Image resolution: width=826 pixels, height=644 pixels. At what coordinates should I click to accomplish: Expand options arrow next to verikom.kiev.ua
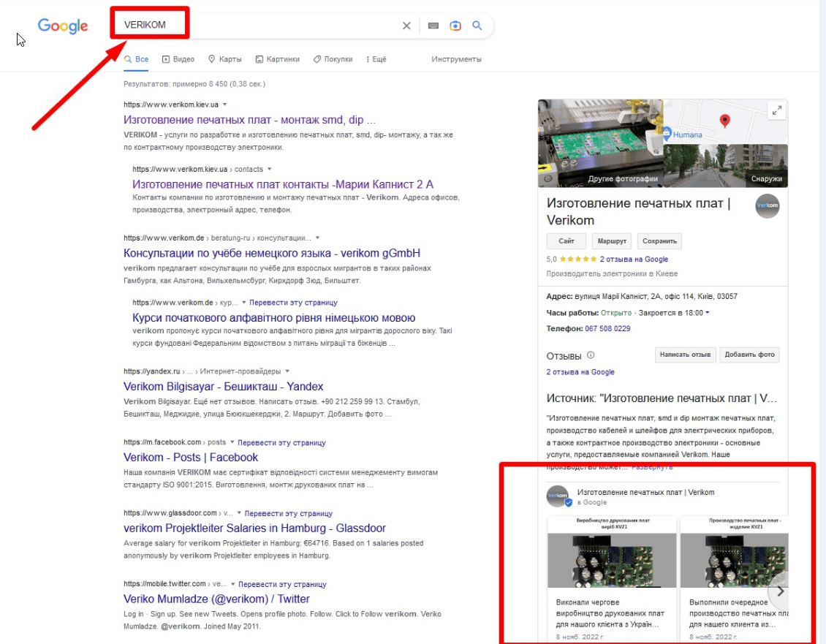coord(225,105)
